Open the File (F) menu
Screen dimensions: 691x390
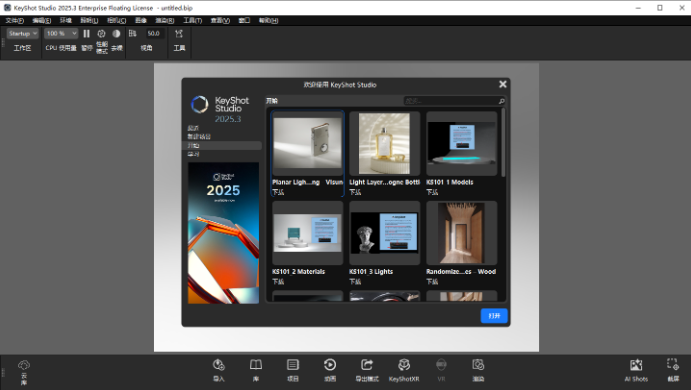pos(15,20)
